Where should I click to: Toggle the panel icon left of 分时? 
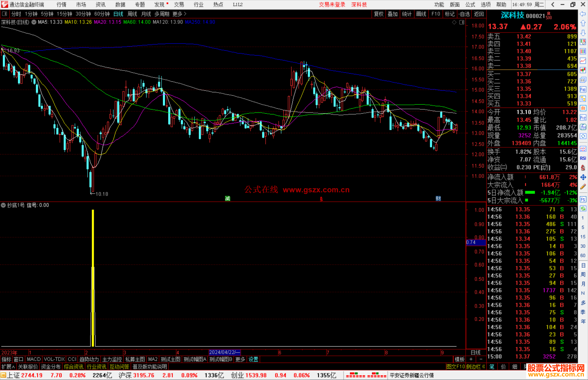pyautogui.click(x=5, y=14)
